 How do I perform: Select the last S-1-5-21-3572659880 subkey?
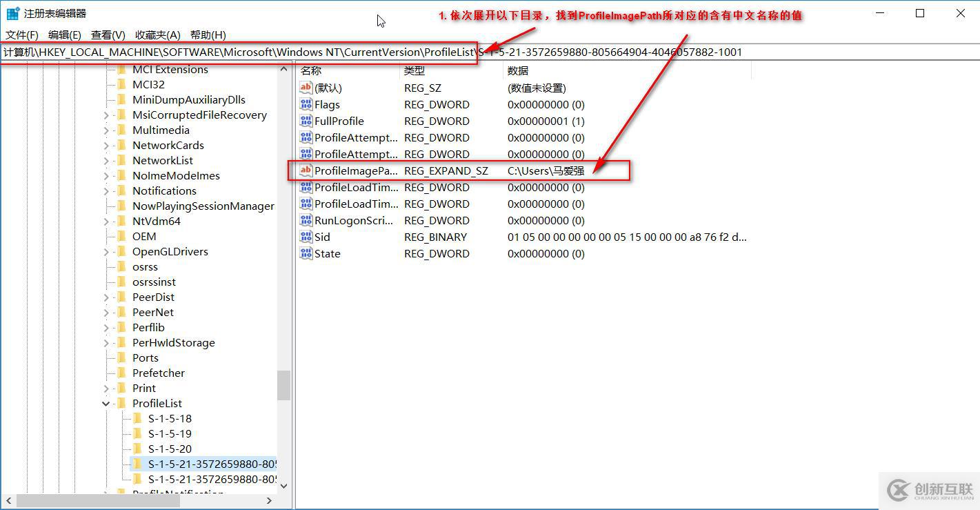tap(212, 479)
